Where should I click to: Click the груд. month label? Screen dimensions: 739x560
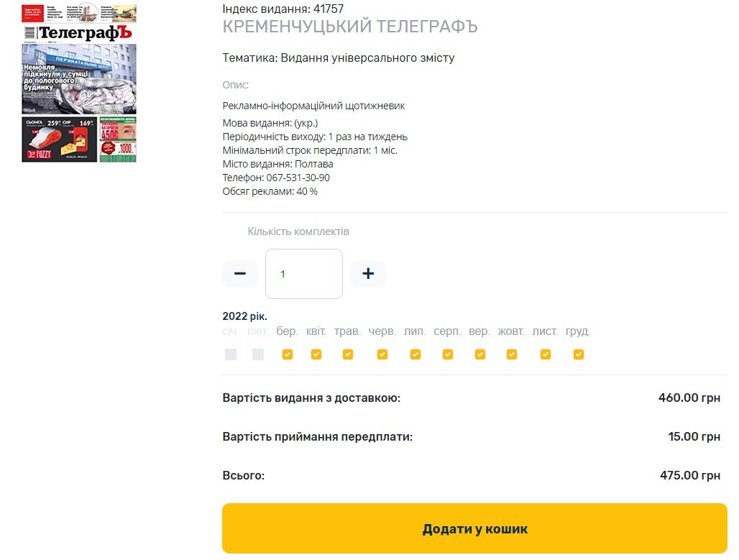click(x=578, y=331)
